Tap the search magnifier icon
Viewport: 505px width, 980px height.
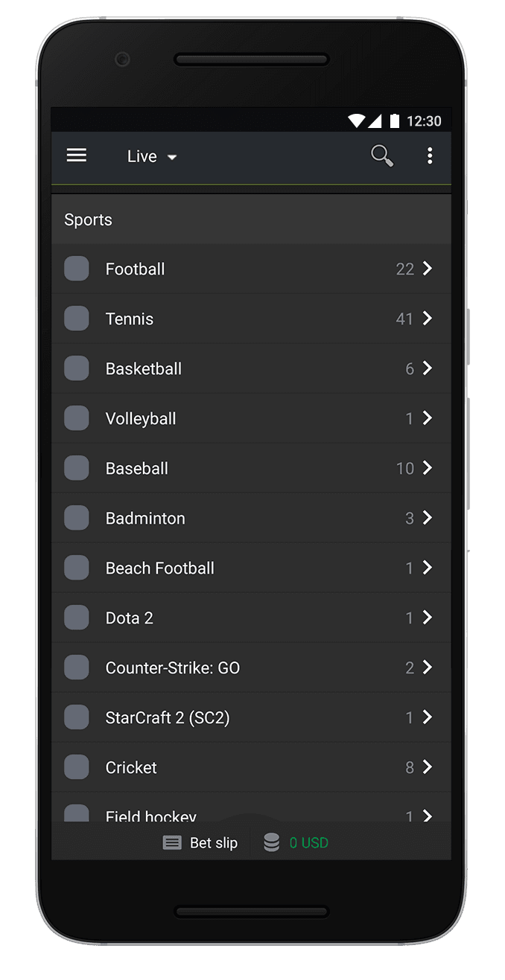[x=382, y=156]
